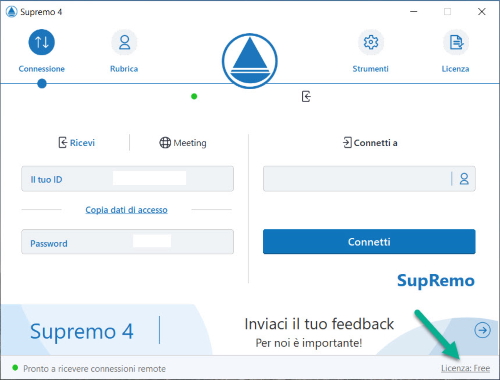The height and width of the screenshot is (380, 500).
Task: Switch to the Meeting tab
Action: (x=183, y=143)
